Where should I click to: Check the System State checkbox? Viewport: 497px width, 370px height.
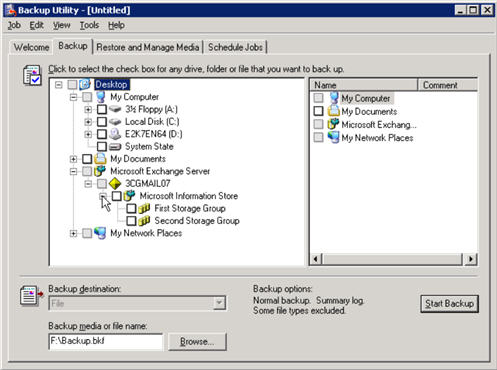tap(102, 146)
